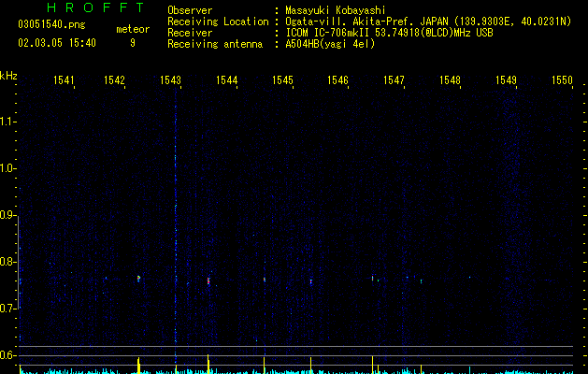
Task: Click time axis label 1548
Action: tap(450, 79)
